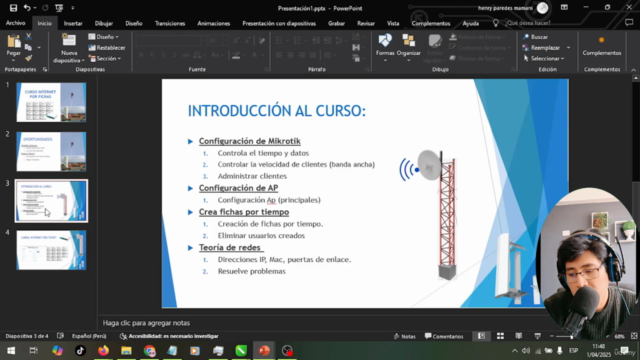Switch to the Dibujar tab
This screenshot has height=360, width=640.
(x=104, y=23)
